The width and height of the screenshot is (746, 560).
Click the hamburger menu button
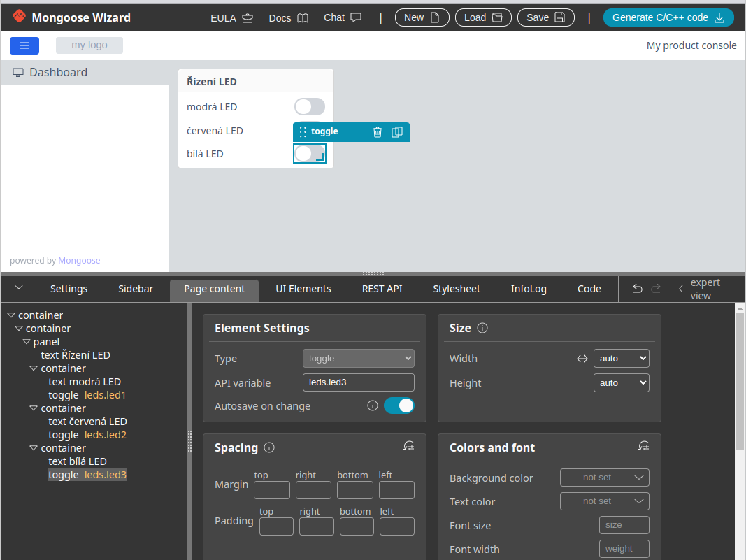(x=24, y=45)
